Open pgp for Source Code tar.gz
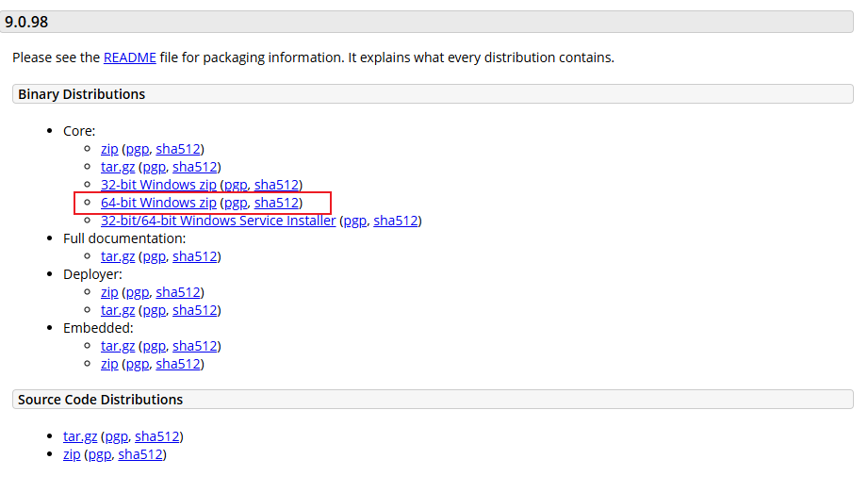The height and width of the screenshot is (492, 868). click(x=116, y=436)
